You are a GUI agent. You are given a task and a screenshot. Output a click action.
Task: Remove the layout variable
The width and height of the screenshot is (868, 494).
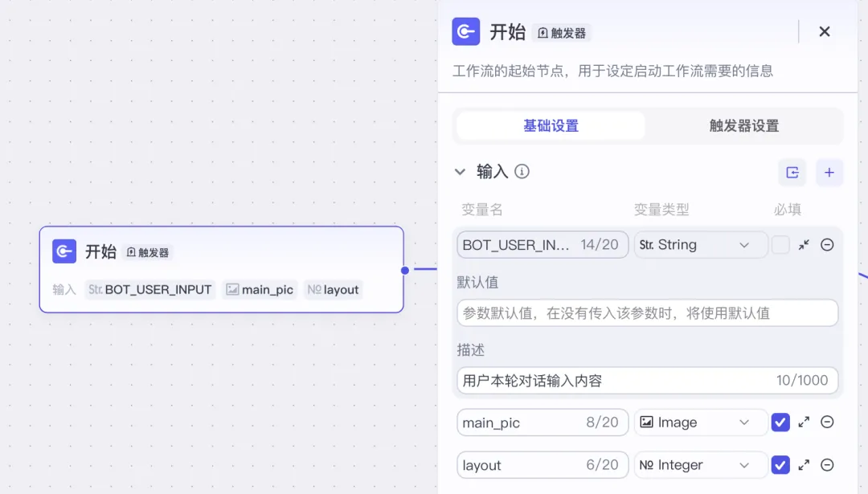click(x=827, y=464)
